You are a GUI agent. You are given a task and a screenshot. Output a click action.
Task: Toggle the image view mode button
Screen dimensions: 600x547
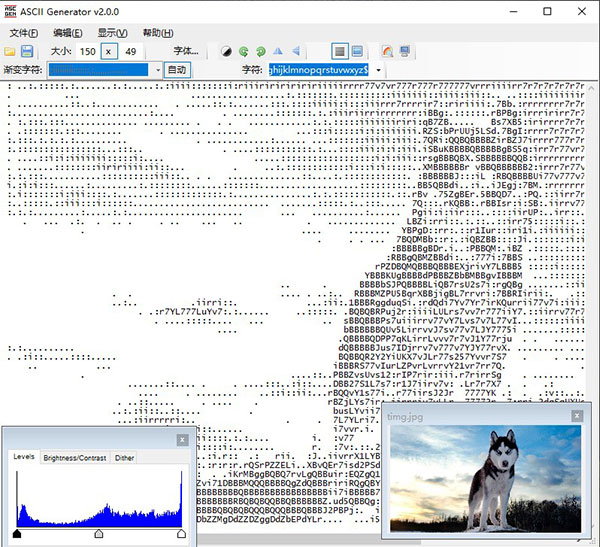pyautogui.click(x=358, y=50)
